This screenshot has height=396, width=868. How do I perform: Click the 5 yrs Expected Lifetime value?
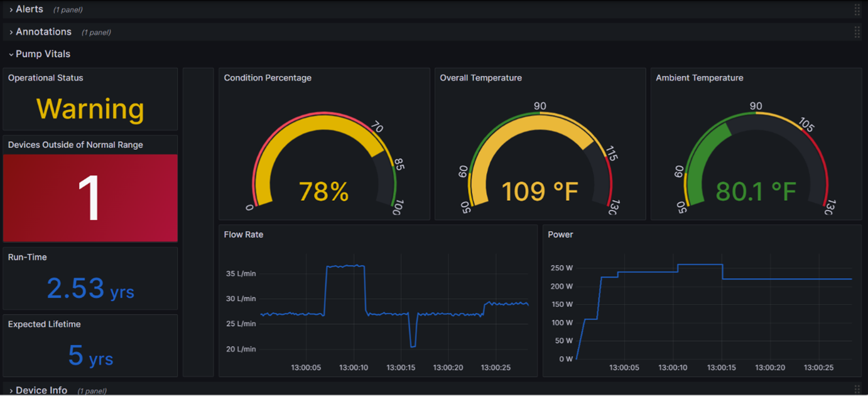pos(90,356)
